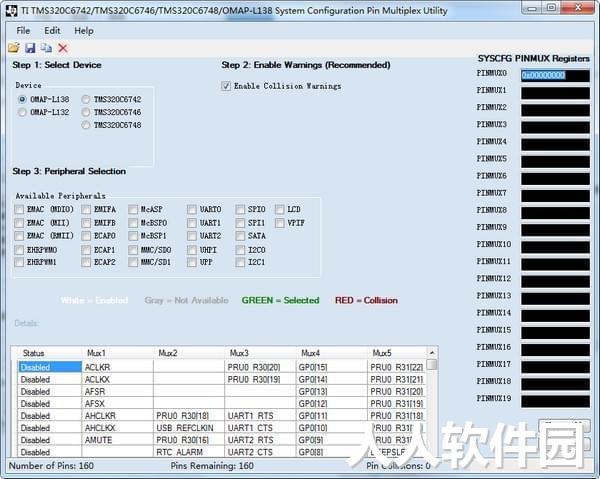
Task: Click the pin table scrollbar up arrow
Action: pos(432,352)
